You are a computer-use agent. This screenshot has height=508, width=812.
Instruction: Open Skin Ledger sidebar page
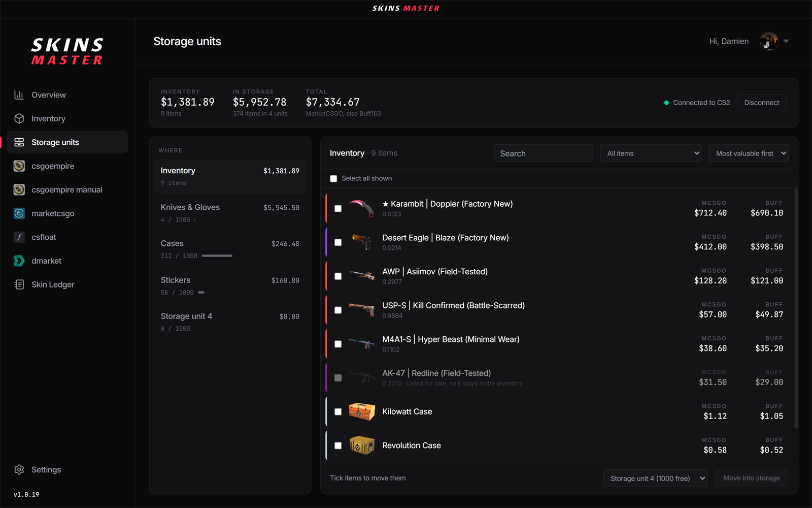point(67,284)
